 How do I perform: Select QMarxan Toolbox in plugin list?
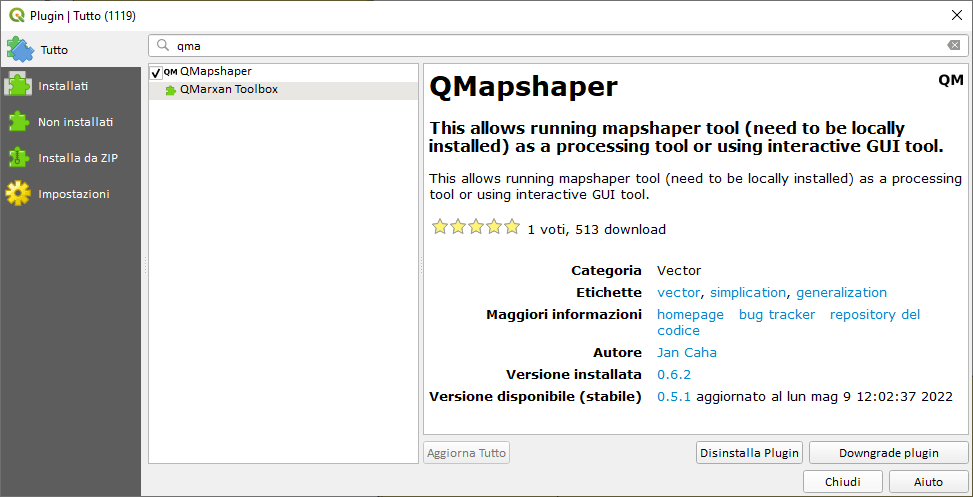pyautogui.click(x=228, y=90)
